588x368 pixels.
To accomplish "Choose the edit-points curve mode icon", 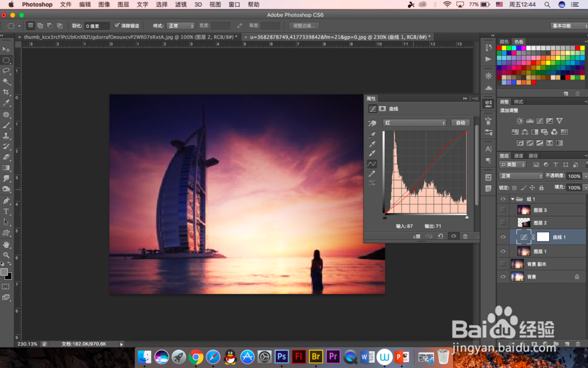I will pyautogui.click(x=372, y=164).
